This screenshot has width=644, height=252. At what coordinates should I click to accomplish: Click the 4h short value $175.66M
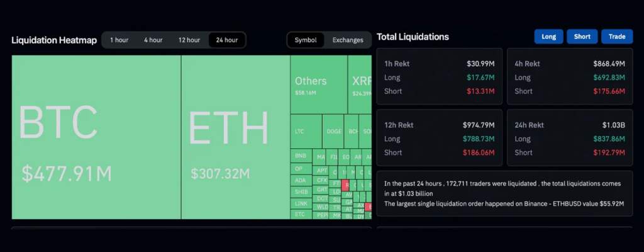(x=609, y=91)
